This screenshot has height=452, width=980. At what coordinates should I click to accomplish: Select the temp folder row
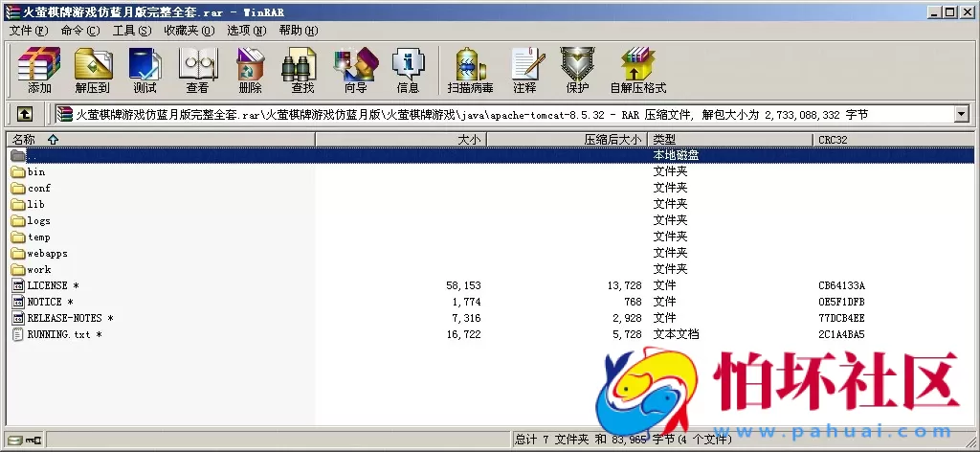[490, 237]
